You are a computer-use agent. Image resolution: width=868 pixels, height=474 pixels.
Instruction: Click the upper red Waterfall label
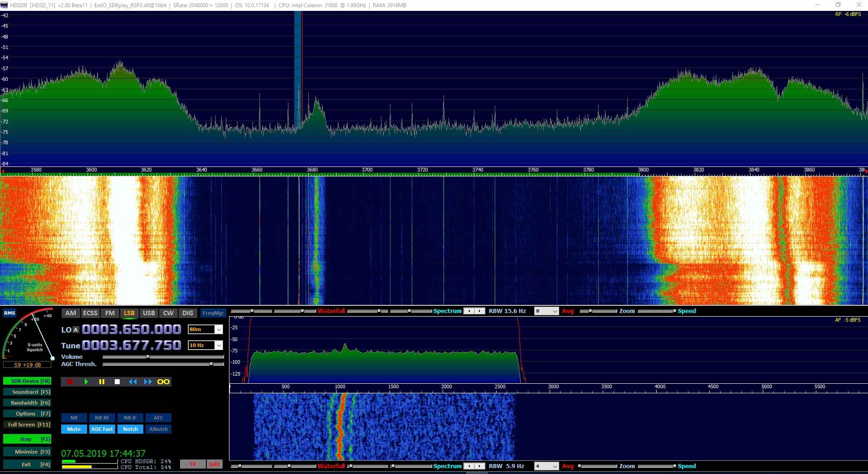tap(331, 311)
